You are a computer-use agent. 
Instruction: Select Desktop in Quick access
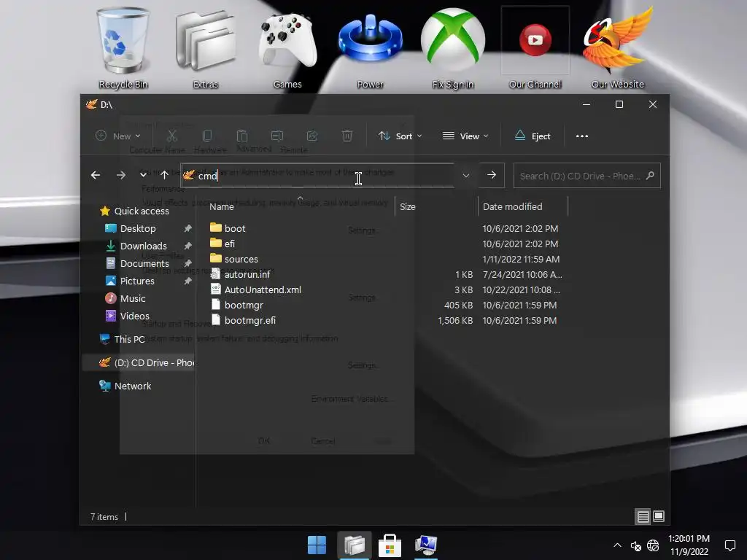pyautogui.click(x=138, y=228)
